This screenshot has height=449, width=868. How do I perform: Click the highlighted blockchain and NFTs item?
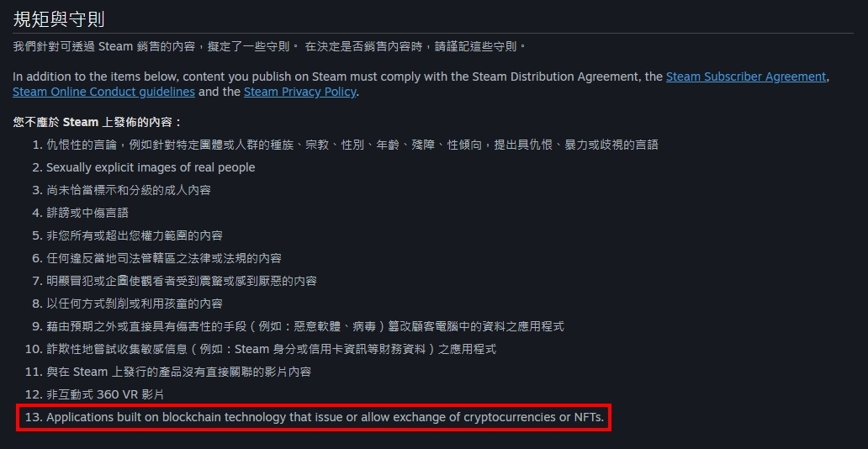point(325,418)
